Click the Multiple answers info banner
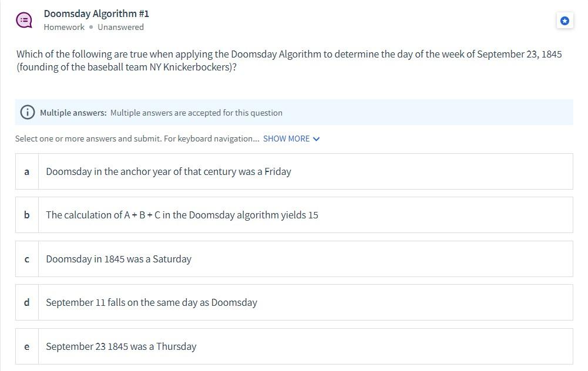588x371 pixels. [x=294, y=113]
